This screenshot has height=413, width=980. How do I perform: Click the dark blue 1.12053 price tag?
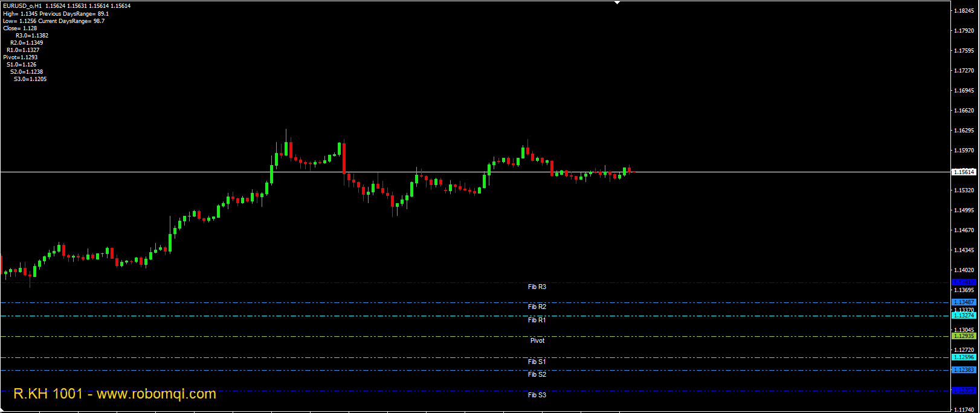964,391
